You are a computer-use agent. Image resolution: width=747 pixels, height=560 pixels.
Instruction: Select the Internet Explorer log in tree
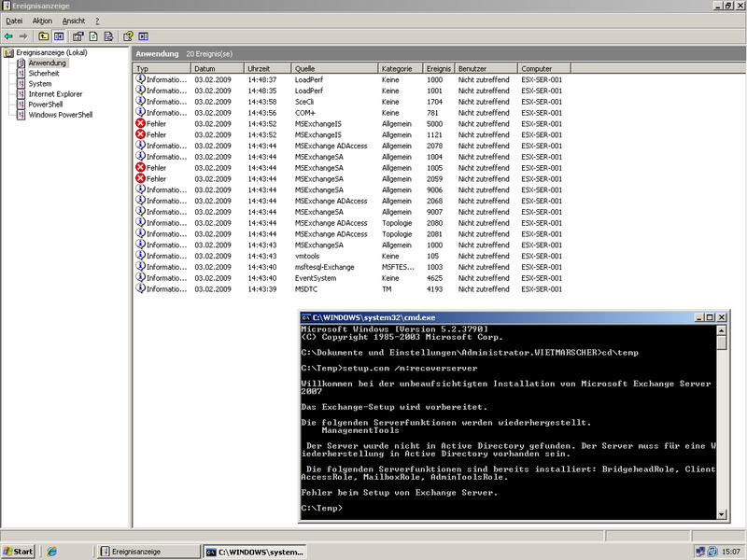pyautogui.click(x=55, y=94)
